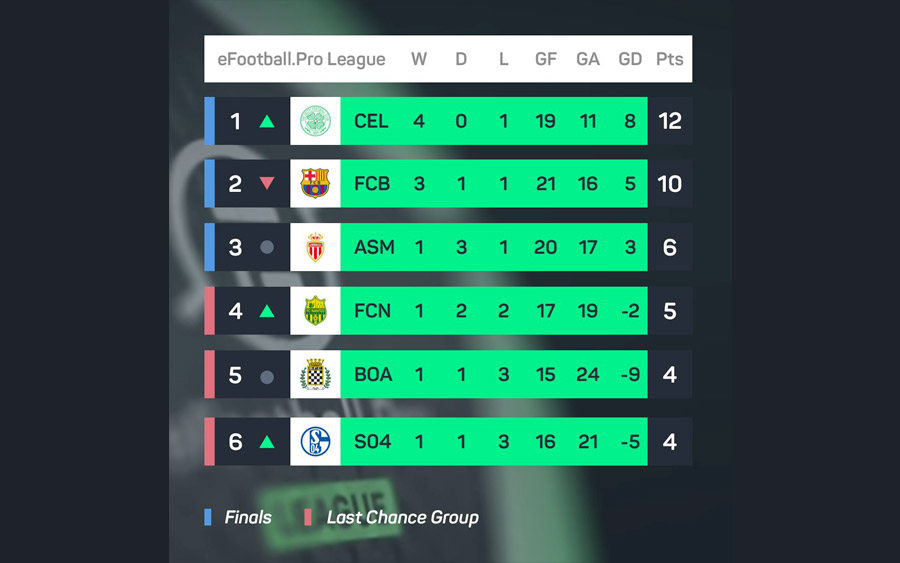This screenshot has width=900, height=563.
Task: Click red down arrow beside rank 2
Action: [267, 183]
